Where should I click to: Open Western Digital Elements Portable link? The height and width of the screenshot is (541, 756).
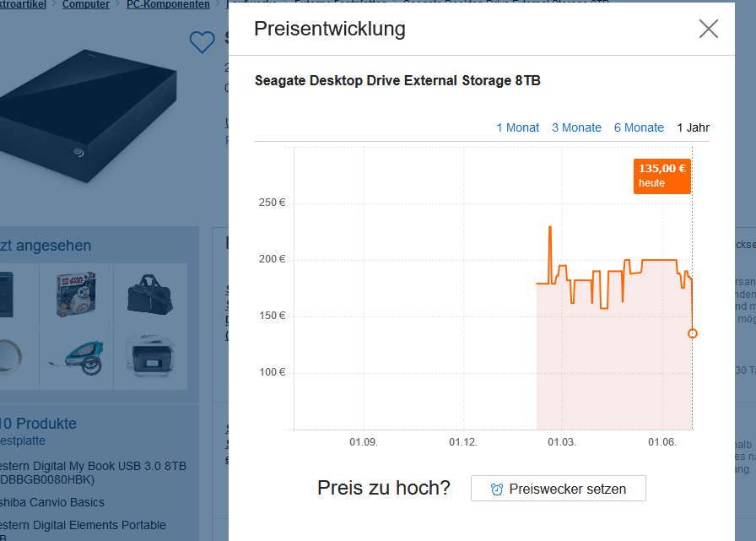(83, 525)
